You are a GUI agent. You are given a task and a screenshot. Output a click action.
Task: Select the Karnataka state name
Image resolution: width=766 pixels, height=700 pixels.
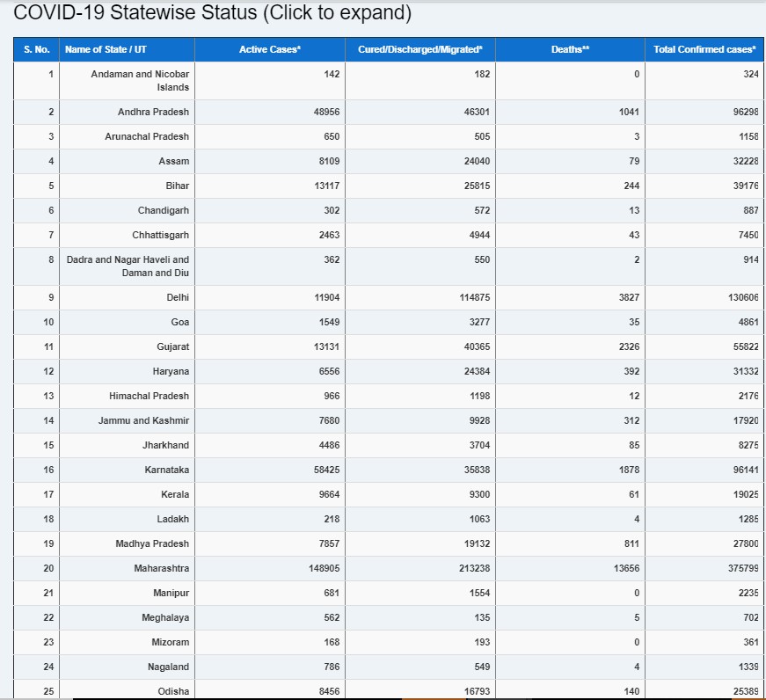[166, 470]
